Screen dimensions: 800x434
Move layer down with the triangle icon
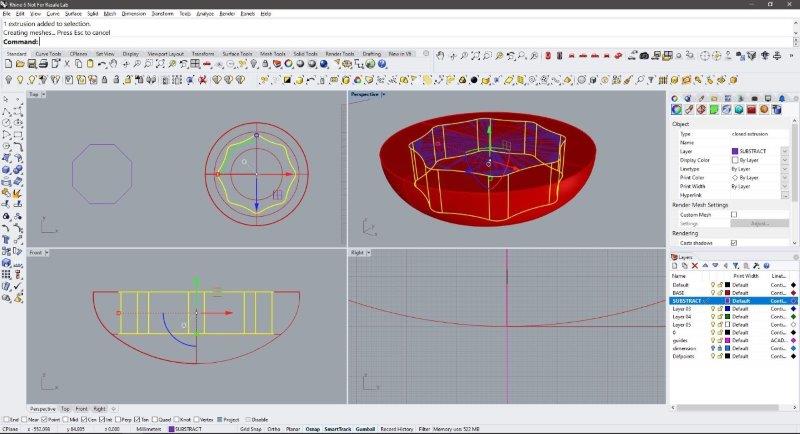(715, 265)
